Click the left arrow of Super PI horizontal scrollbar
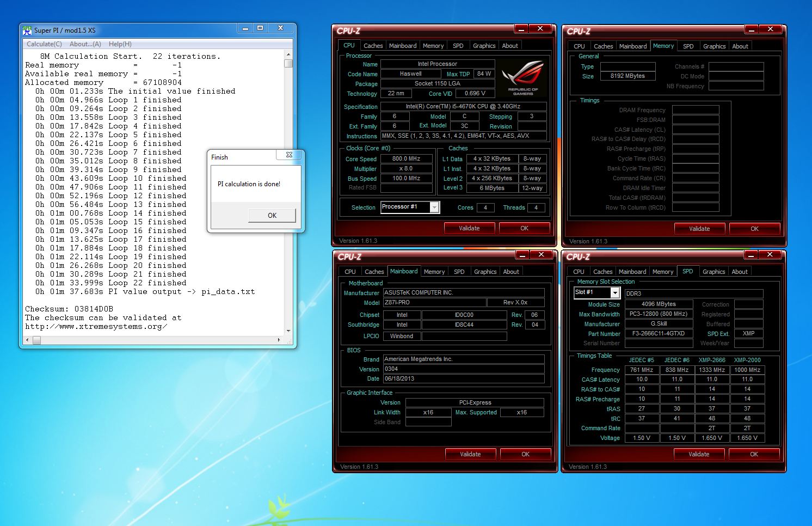Viewport: 812px width, 526px height. [x=28, y=340]
